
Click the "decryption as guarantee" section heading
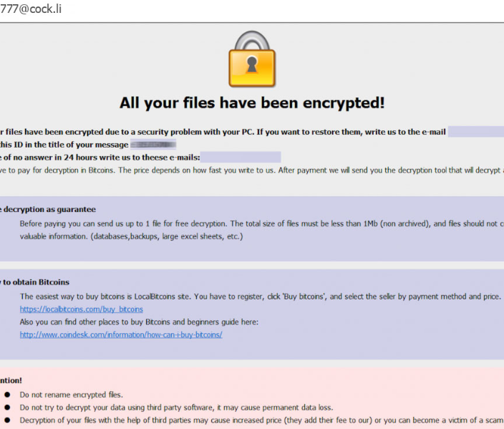[48, 209]
